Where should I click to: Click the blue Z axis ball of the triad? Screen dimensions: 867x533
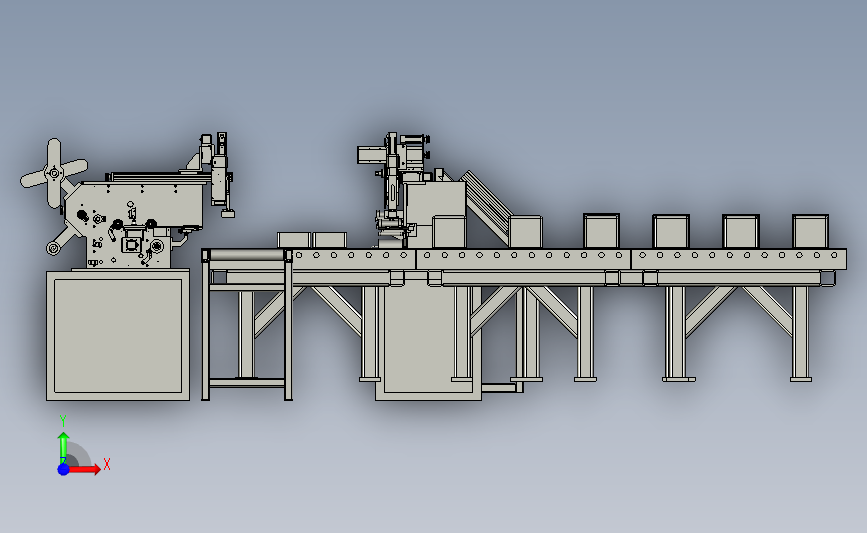63,469
